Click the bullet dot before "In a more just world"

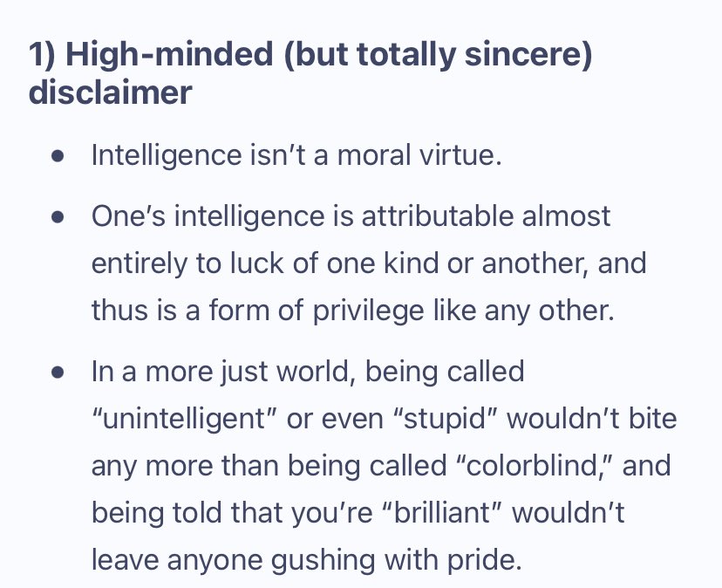coord(58,372)
